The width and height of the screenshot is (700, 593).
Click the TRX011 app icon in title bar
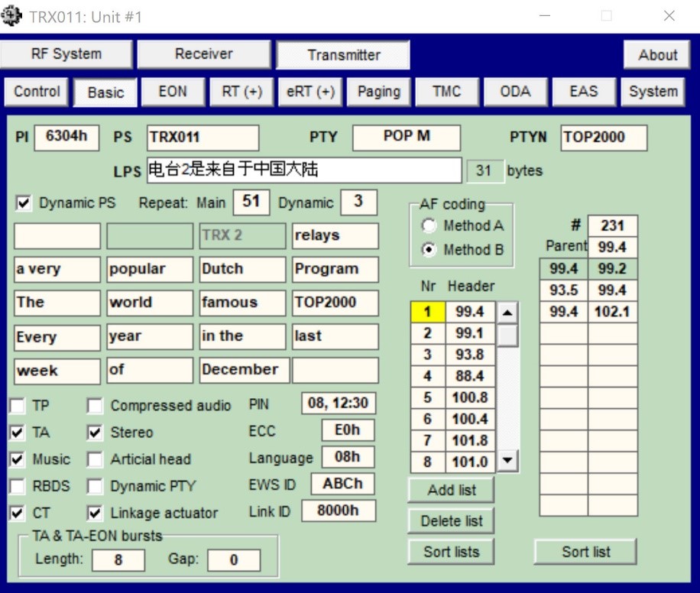tap(13, 16)
